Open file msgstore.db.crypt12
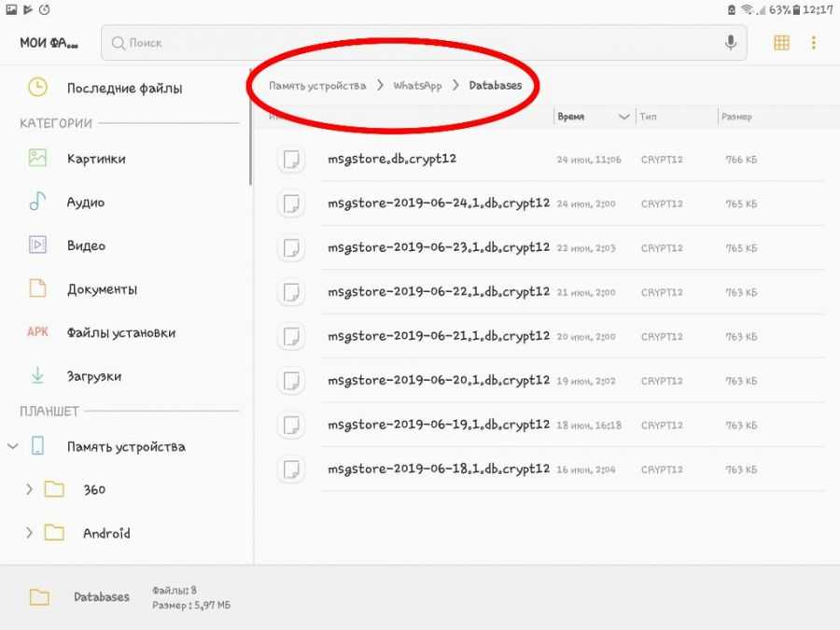Image resolution: width=840 pixels, height=630 pixels. [392, 159]
